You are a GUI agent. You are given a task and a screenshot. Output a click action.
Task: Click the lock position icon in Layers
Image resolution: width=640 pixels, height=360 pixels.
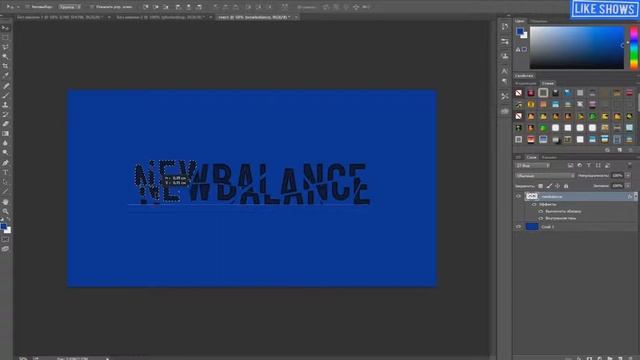558,186
